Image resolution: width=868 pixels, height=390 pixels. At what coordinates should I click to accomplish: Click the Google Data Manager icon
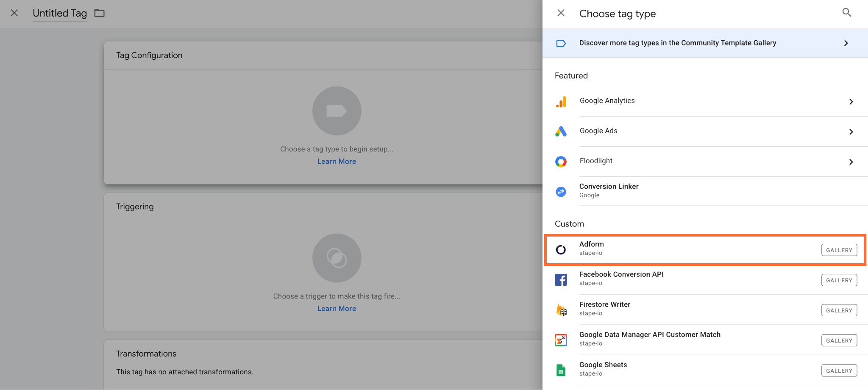(x=561, y=340)
